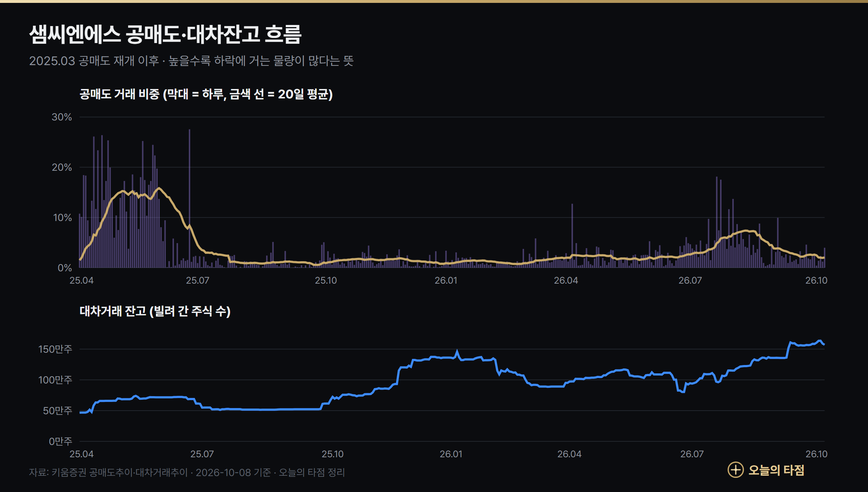Click '26.10' under the 대차거래 잔고 chart
Image resolution: width=868 pixels, height=492 pixels.
tap(816, 454)
